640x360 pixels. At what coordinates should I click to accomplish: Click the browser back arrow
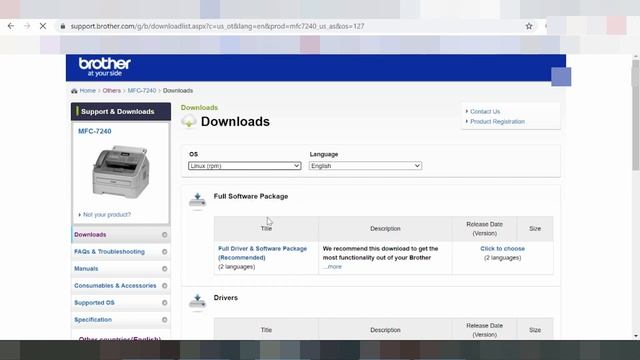click(x=11, y=26)
